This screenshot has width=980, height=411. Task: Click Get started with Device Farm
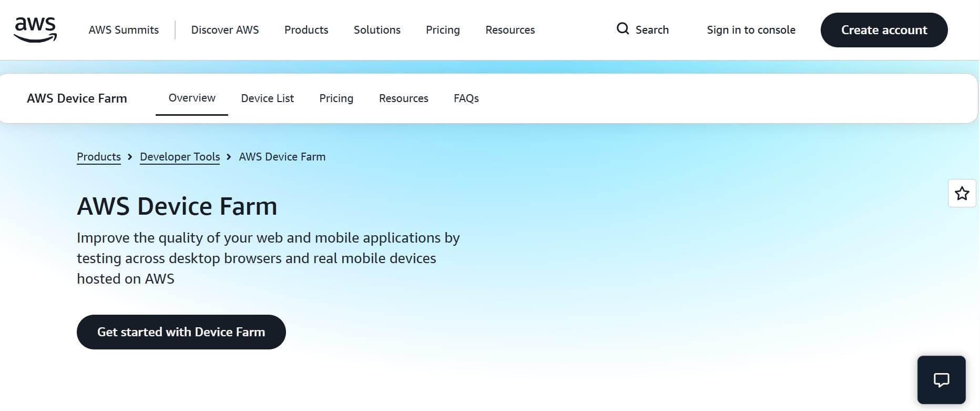click(181, 332)
